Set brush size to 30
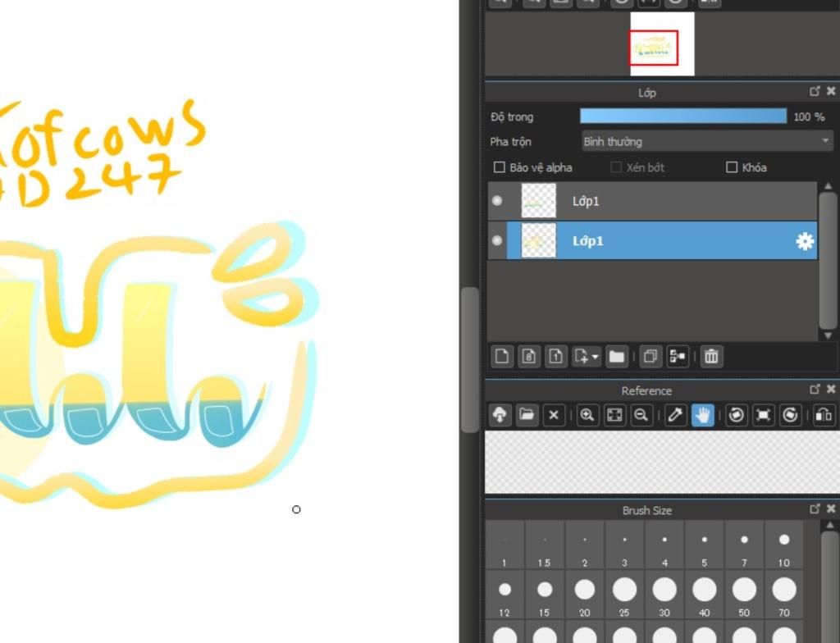 pyautogui.click(x=664, y=595)
